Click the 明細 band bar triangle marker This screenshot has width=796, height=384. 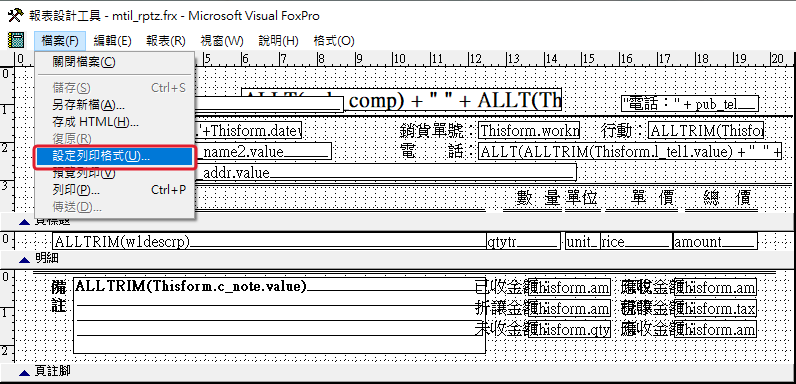click(24, 260)
